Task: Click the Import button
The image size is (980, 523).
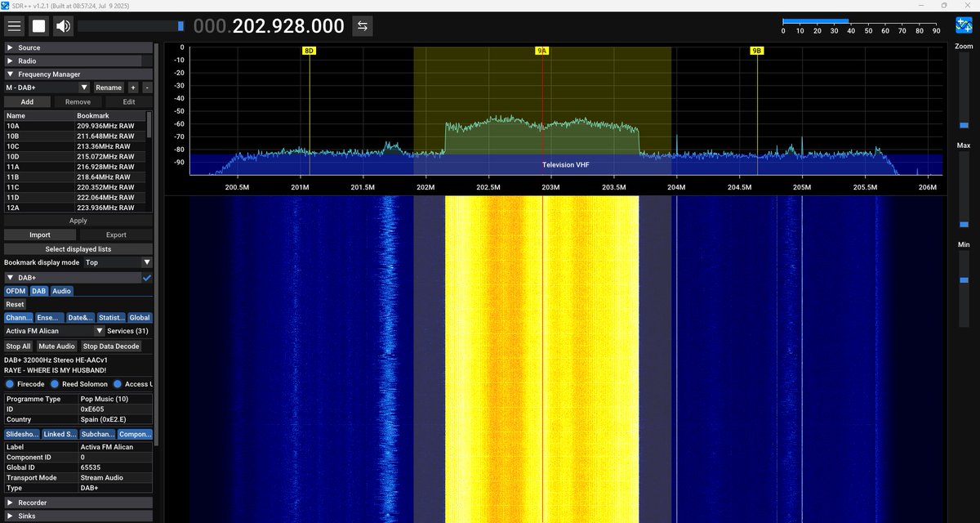Action: [x=40, y=235]
